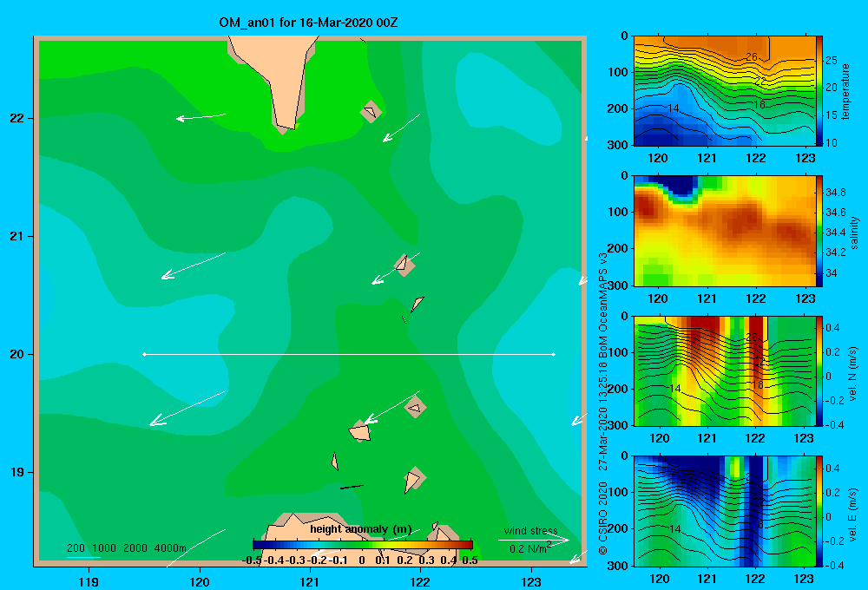This screenshot has width=868, height=590.
Task: Click longitude label 123 on the main map axis
Action: click(x=531, y=581)
